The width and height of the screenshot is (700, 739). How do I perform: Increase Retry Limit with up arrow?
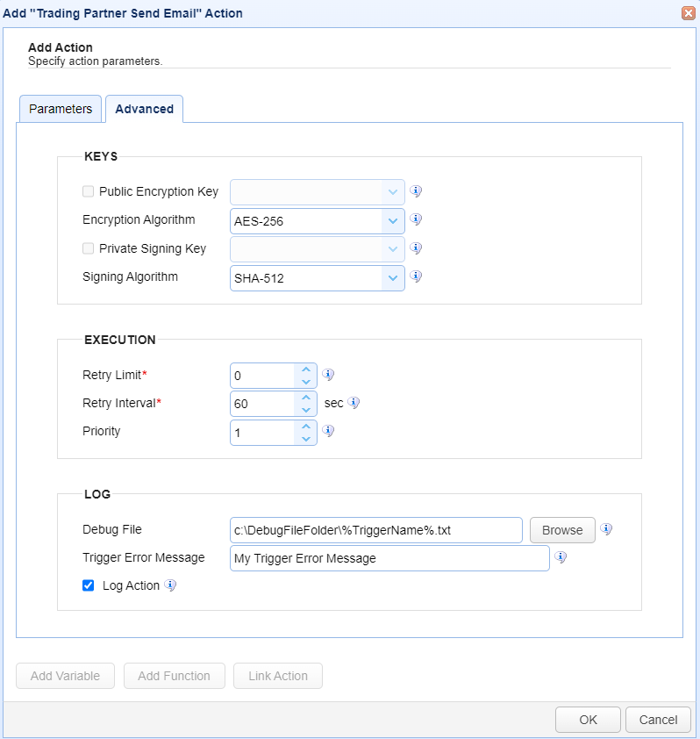[306, 369]
